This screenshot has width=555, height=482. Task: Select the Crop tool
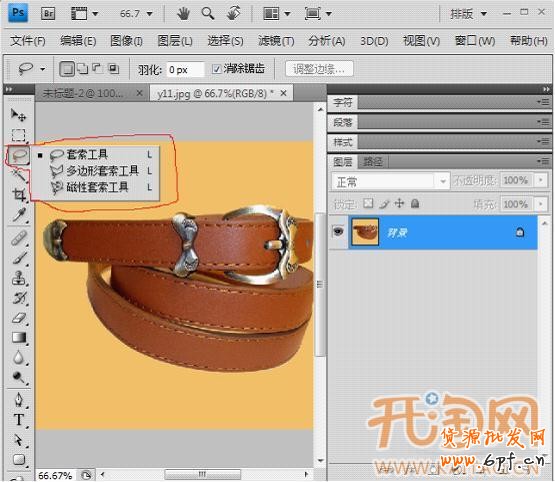click(x=19, y=194)
